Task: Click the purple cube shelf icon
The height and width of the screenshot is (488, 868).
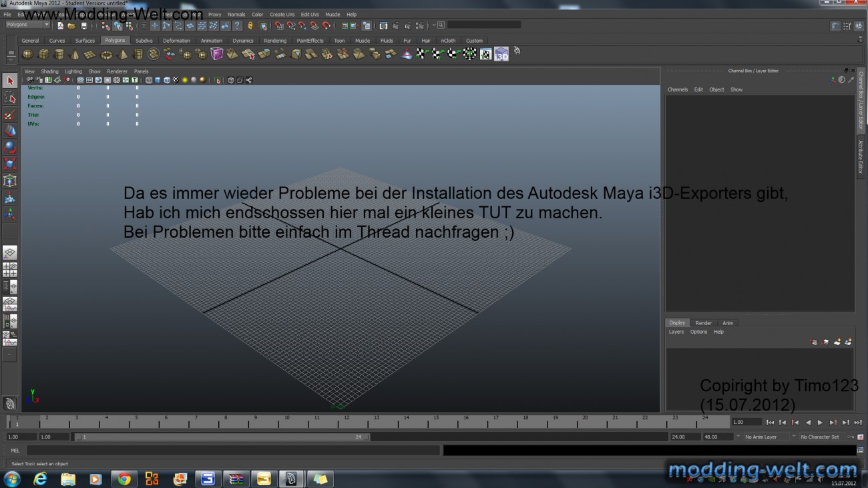Action: [x=217, y=54]
